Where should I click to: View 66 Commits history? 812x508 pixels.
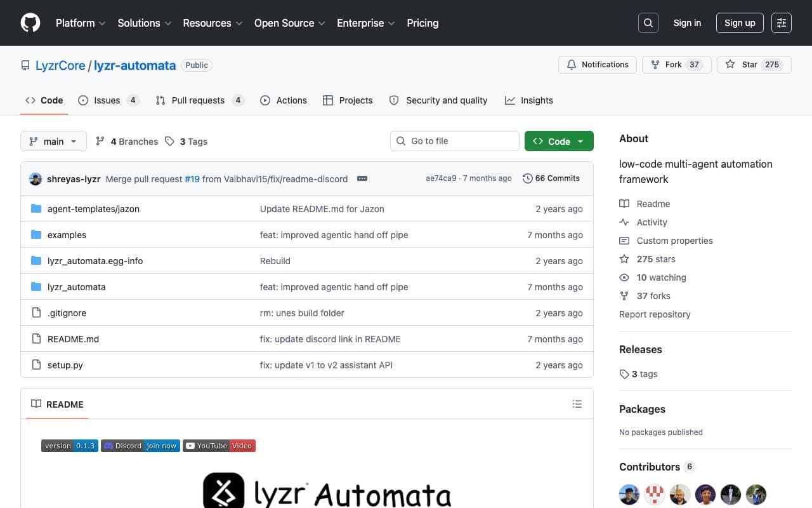(x=551, y=178)
